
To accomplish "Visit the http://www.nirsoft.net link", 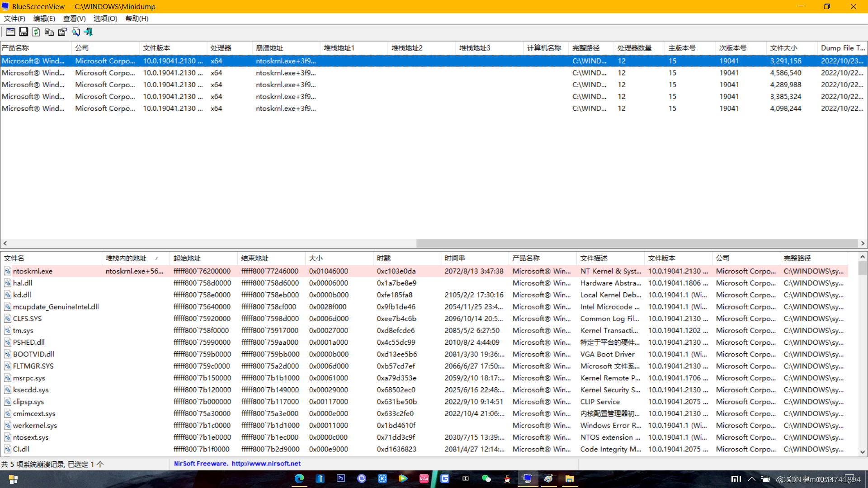I will 266,464.
